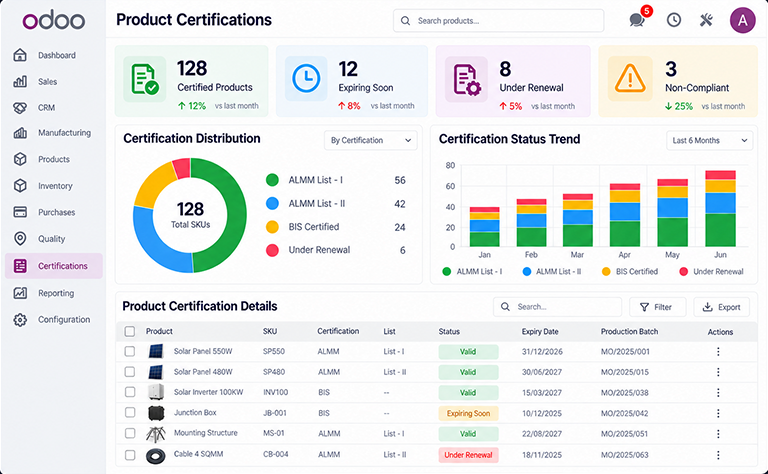Click the clock activities icon in header
Viewport: 768px width, 474px height.
pos(674,20)
